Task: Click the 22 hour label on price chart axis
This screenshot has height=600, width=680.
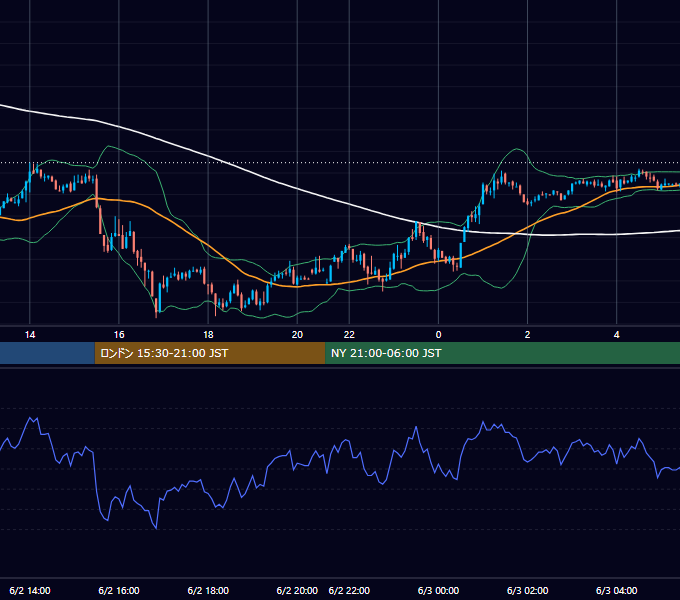Action: click(x=349, y=335)
